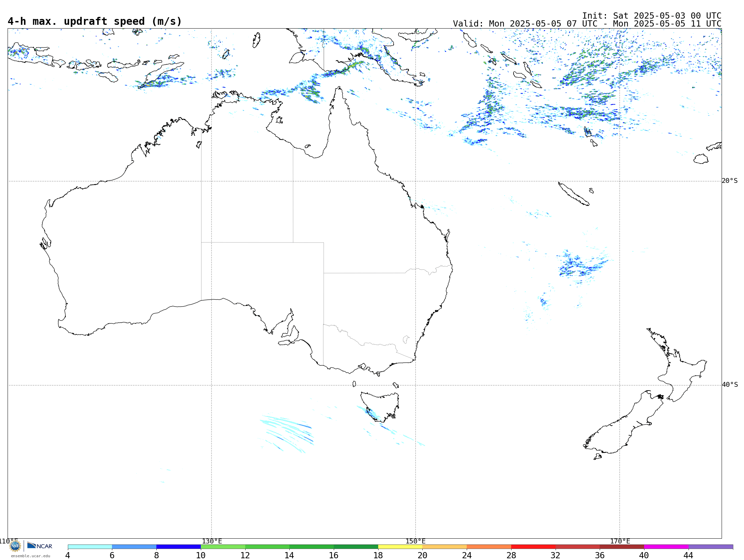
Task: Click the New Caledonia island outline
Action: click(573, 194)
